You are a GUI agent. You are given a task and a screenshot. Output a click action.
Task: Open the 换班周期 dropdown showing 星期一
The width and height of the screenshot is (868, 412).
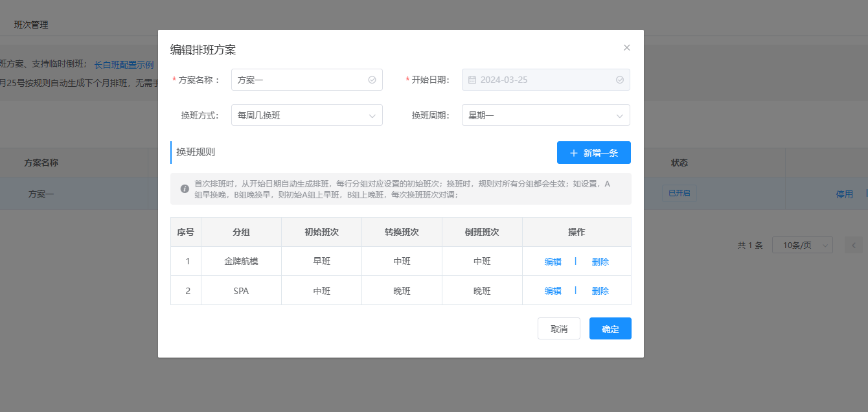pos(546,115)
